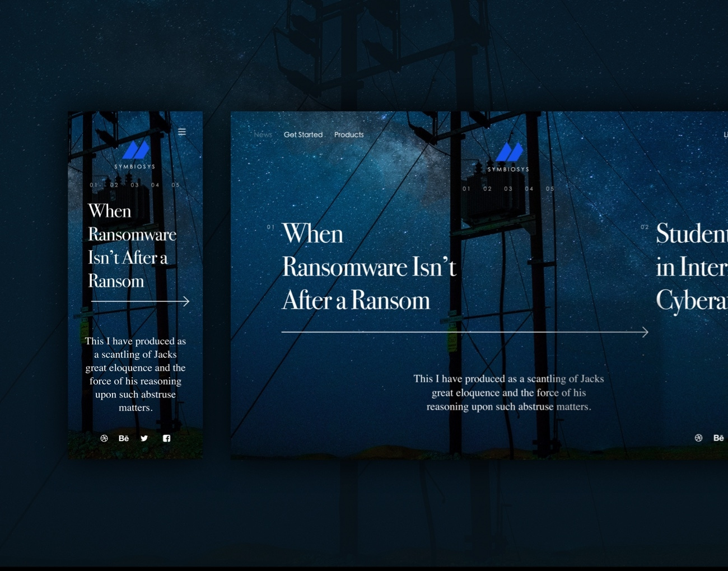The image size is (728, 571).
Task: Click the Dribbble icon in mobile view
Action: pos(104,438)
